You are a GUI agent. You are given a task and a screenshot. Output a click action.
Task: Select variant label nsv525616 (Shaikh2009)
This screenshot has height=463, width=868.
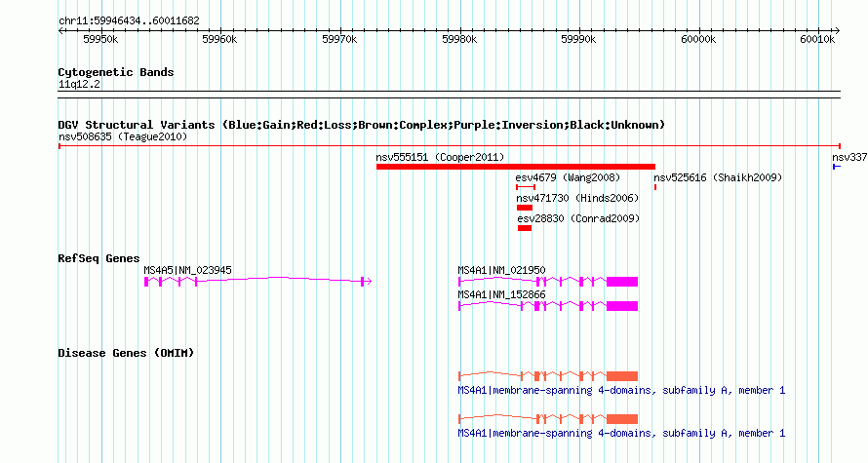[718, 177]
